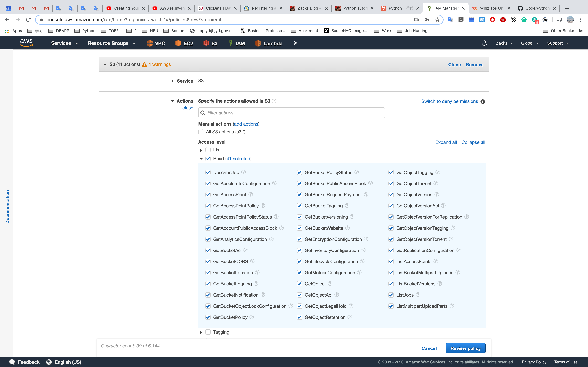Enable the List access level checkbox
Image resolution: width=588 pixels, height=367 pixels.
208,150
